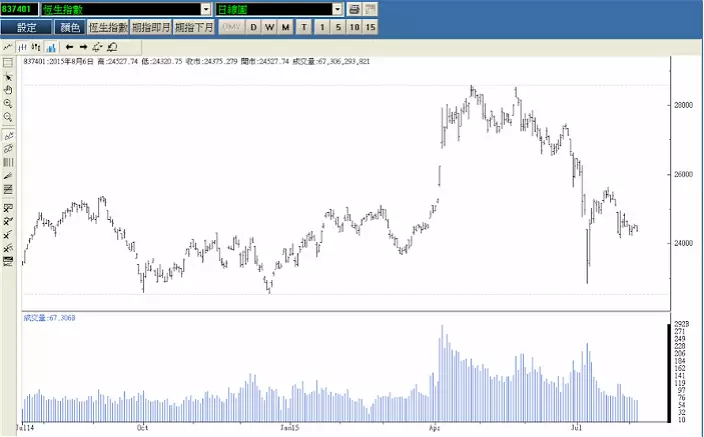Click the zoom out magnifier tool
The width and height of the screenshot is (704, 437).
(x=8, y=117)
